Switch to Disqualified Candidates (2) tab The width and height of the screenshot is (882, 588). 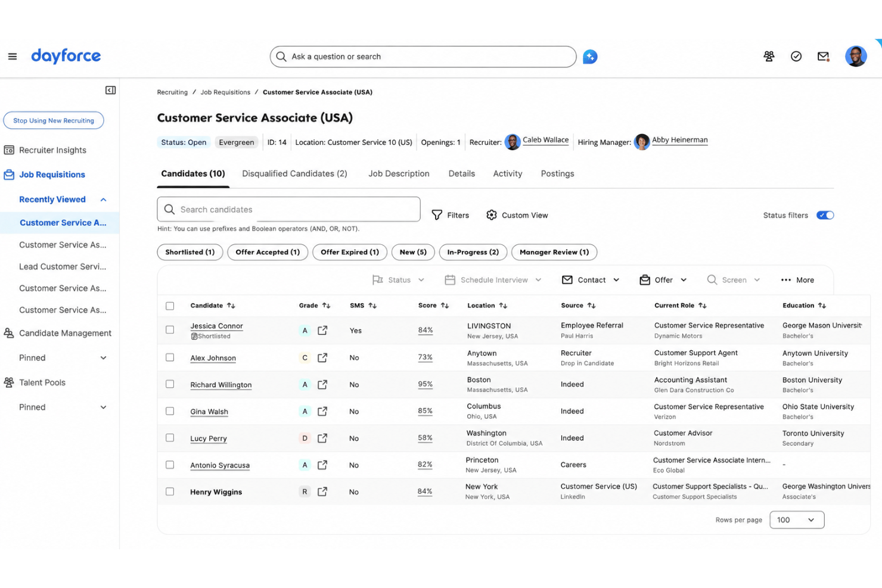tap(294, 174)
